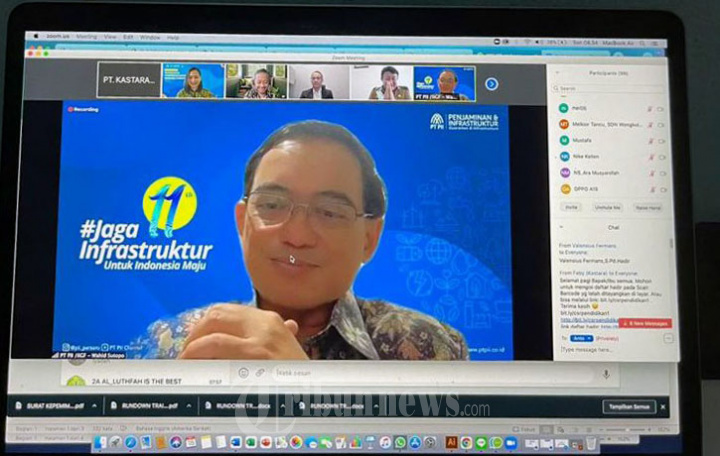720x456 pixels.
Task: Select participant Nike Kelen in the list
Action: point(611,157)
